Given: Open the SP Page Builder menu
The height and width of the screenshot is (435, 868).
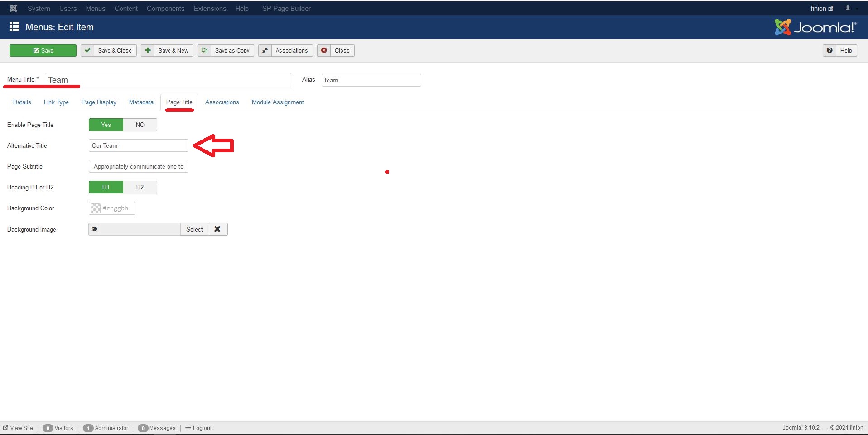Looking at the screenshot, I should click(x=286, y=9).
